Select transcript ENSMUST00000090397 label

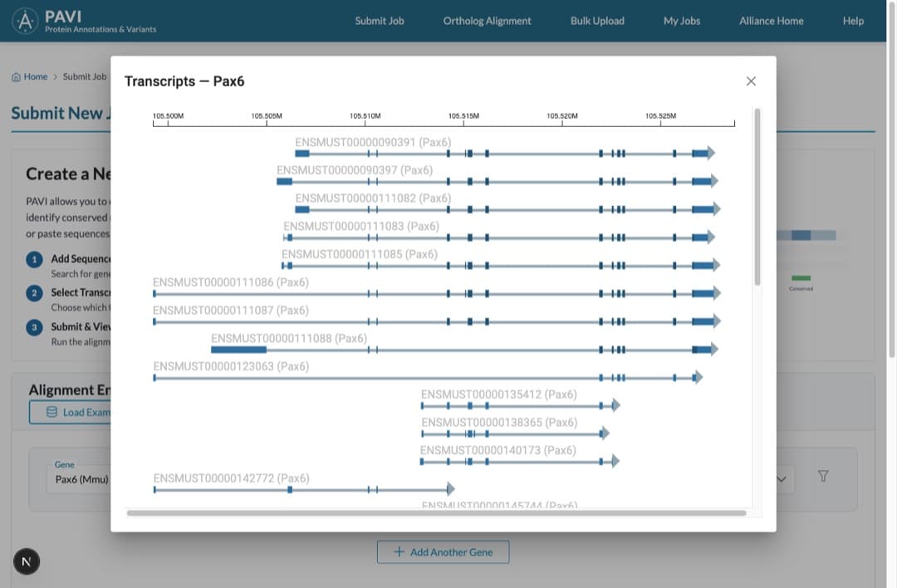(355, 170)
